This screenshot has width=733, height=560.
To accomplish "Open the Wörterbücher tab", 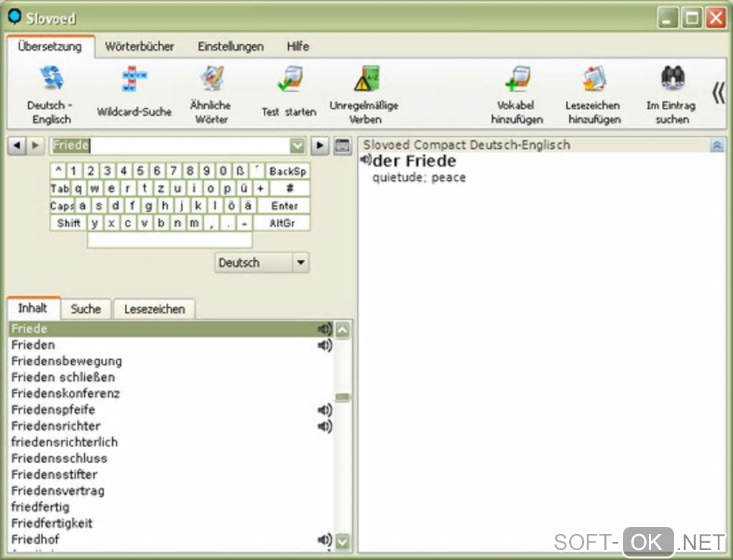I will point(139,46).
